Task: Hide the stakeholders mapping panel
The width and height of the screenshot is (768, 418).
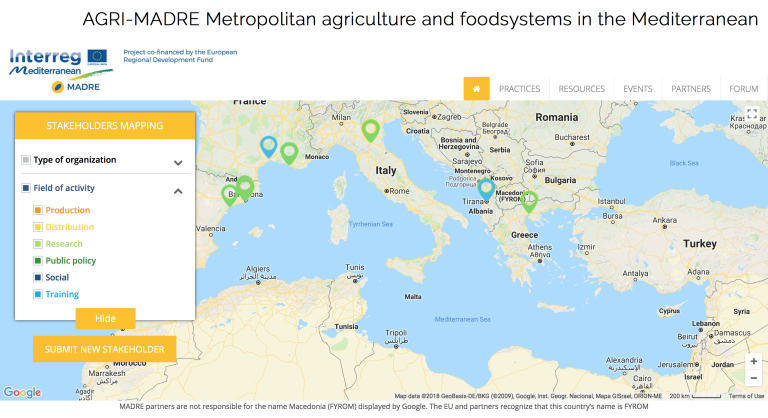Action: [105, 319]
